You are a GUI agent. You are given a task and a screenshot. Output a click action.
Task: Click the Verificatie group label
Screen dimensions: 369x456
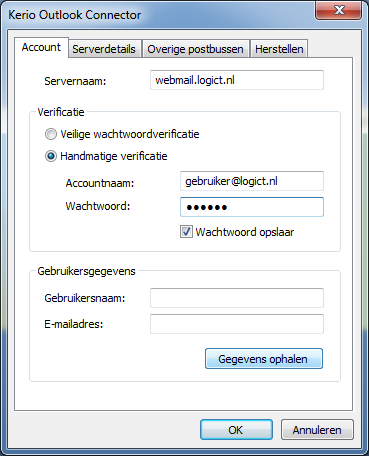click(61, 112)
